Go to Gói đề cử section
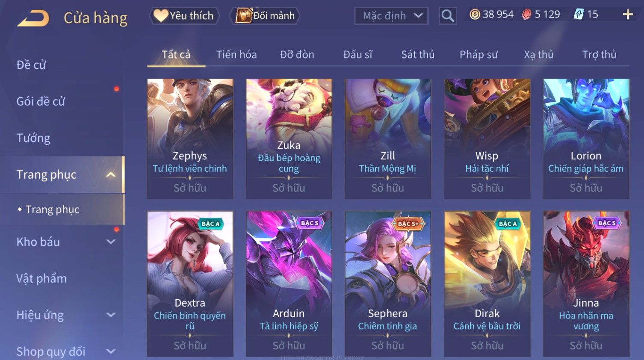644x360 pixels. point(41,101)
